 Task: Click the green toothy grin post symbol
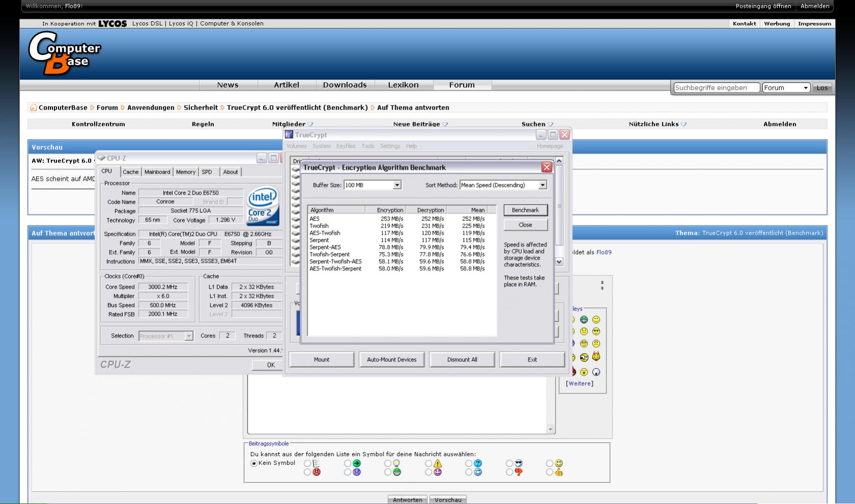point(397,472)
